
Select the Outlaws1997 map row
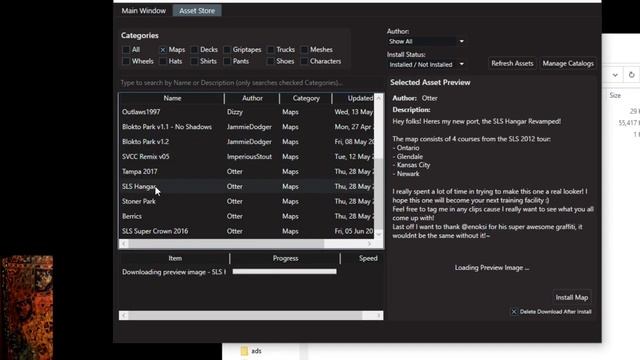pyautogui.click(x=247, y=112)
